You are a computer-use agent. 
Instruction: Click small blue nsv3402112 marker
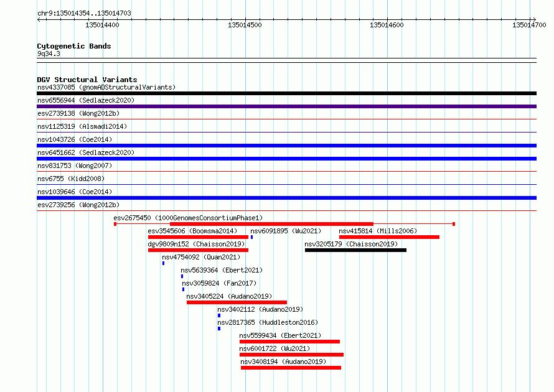pyautogui.click(x=219, y=315)
